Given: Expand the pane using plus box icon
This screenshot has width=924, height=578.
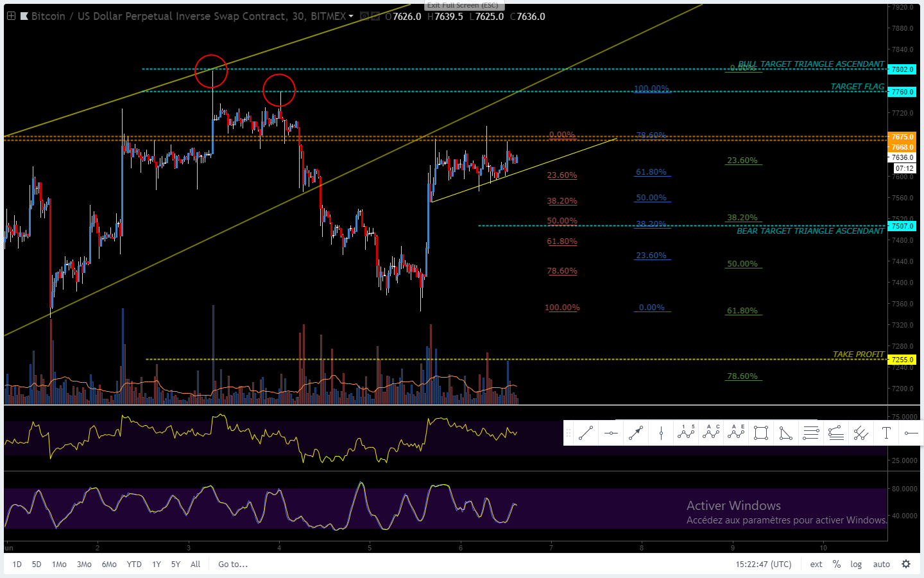Looking at the screenshot, I should [11, 16].
